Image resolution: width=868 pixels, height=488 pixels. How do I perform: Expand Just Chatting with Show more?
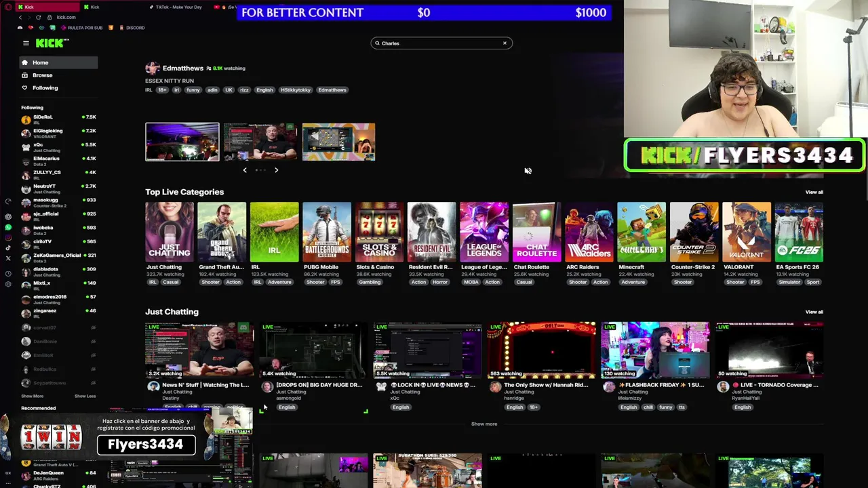coord(484,424)
